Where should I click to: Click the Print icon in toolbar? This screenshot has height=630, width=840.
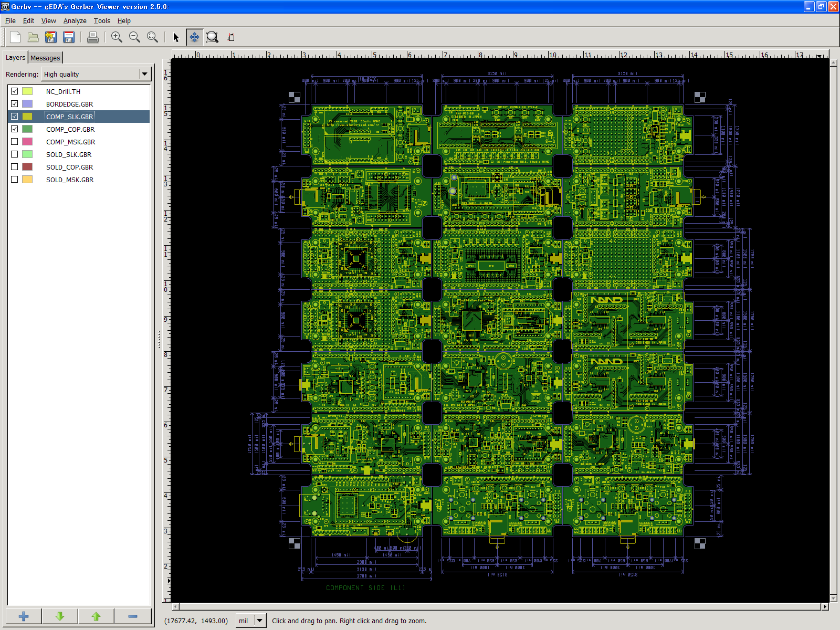(x=93, y=37)
